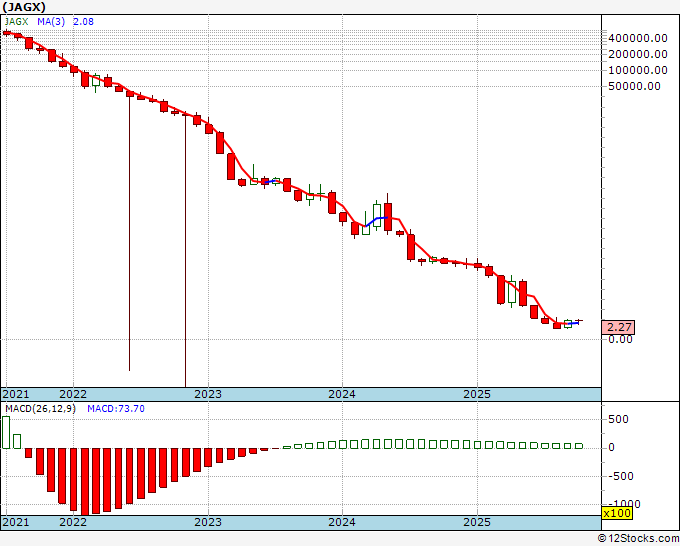The image size is (680, 546).
Task: Click the (JAGX) chart title
Action: [24, 7]
